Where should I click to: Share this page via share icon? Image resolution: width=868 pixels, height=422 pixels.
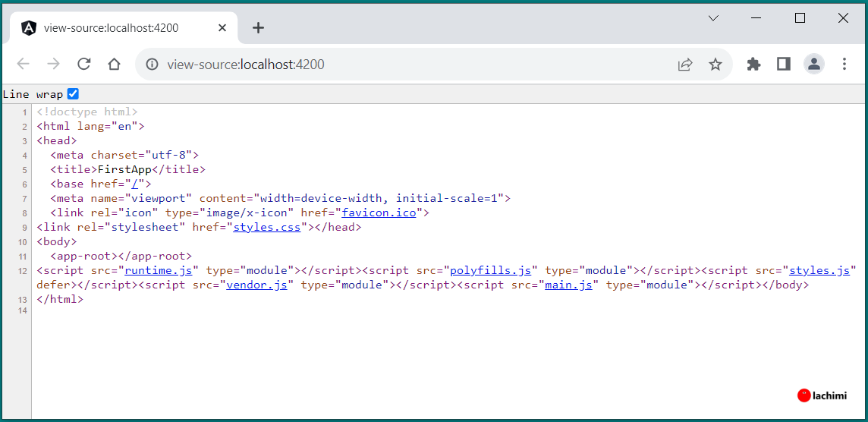pyautogui.click(x=685, y=65)
